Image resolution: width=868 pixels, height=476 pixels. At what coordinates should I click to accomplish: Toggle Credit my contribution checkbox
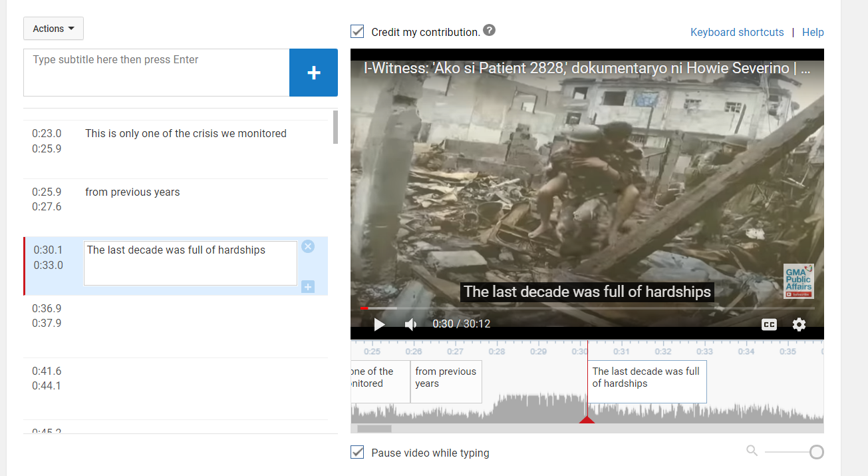point(357,31)
